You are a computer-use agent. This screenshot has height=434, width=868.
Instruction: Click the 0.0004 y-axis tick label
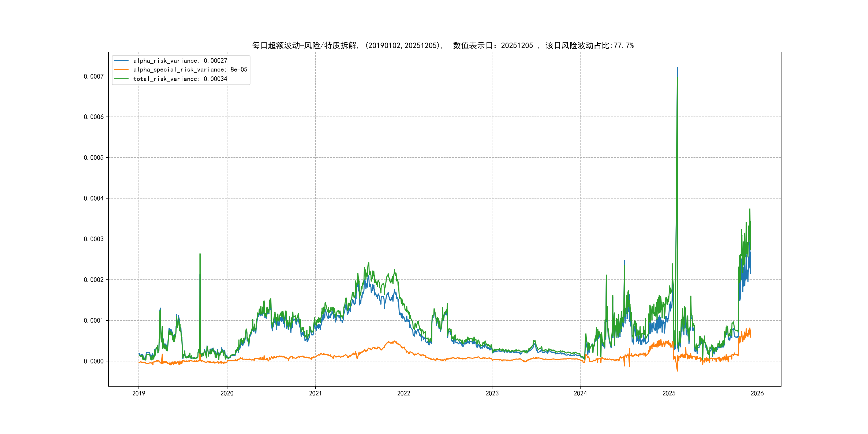(x=94, y=199)
